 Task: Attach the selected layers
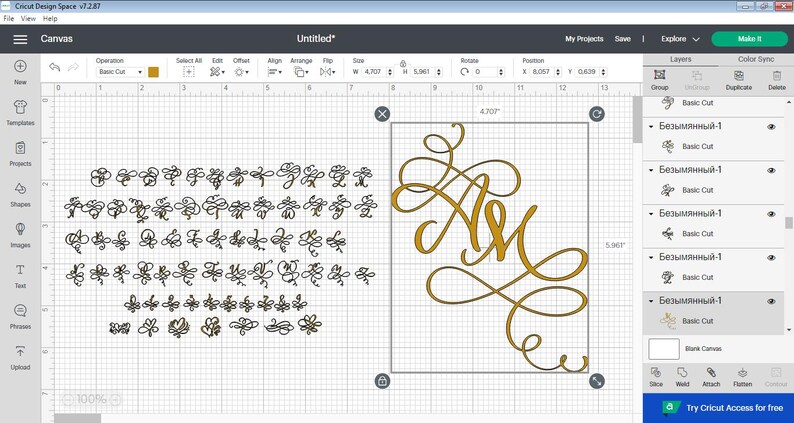(711, 377)
